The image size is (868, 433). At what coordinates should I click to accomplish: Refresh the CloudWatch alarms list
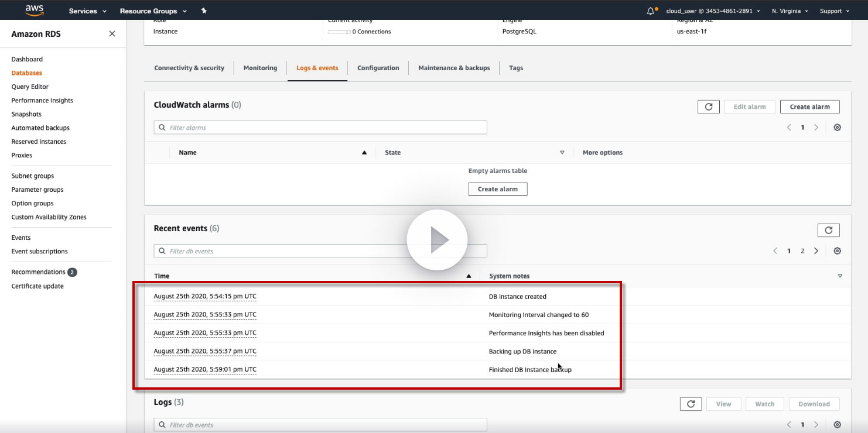[708, 106]
